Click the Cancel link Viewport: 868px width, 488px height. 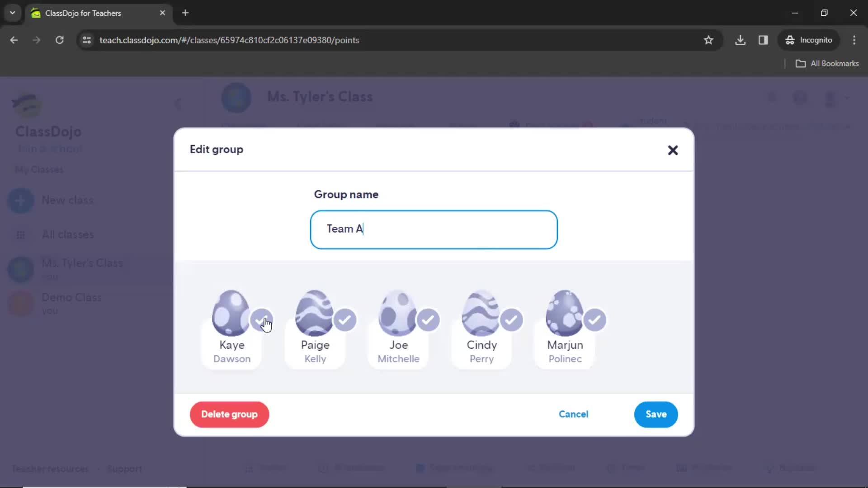[x=574, y=414]
